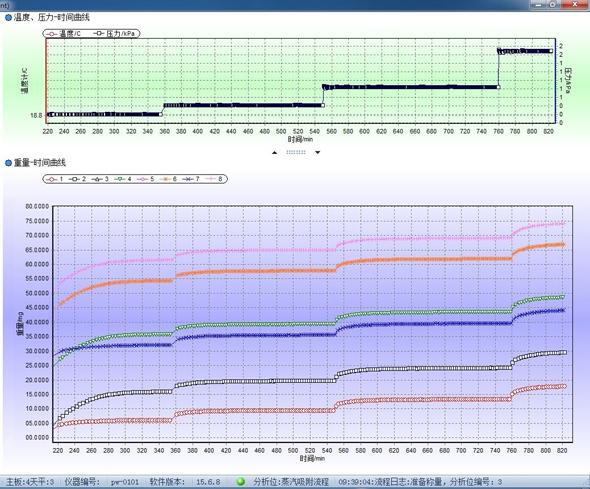Click the 温度/C legend marker
Viewport: 590px width, 489px height.
51,34
